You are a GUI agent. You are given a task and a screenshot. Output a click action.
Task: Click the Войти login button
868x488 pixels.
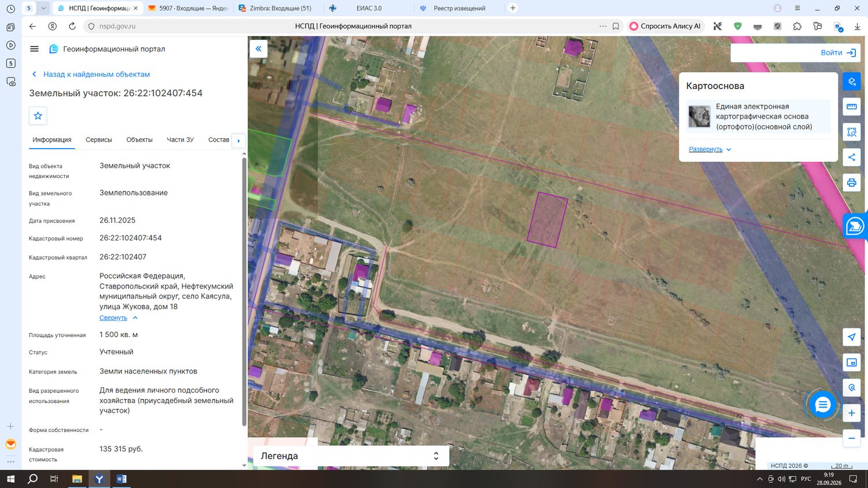[838, 53]
